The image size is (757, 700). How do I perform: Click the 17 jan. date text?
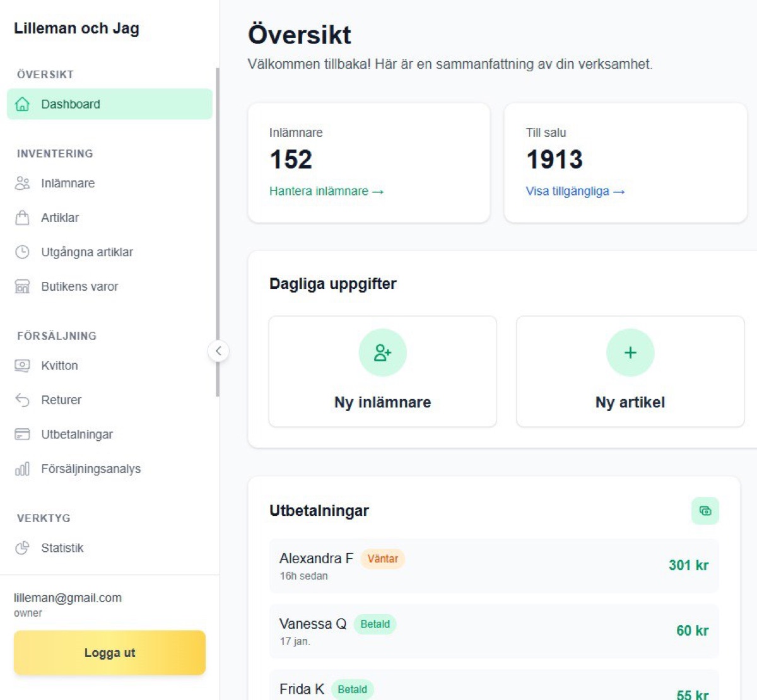[x=295, y=641]
